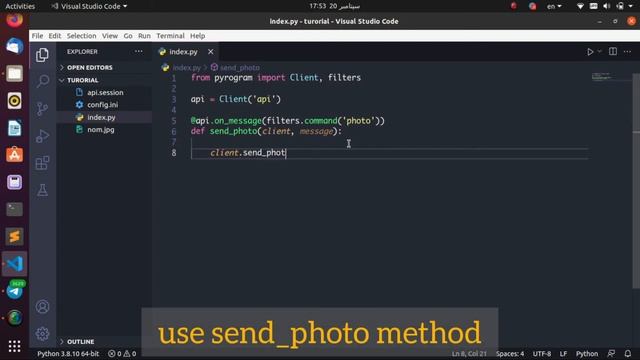Change the UTF-8 encoding
The image size is (640, 360).
pos(542,353)
